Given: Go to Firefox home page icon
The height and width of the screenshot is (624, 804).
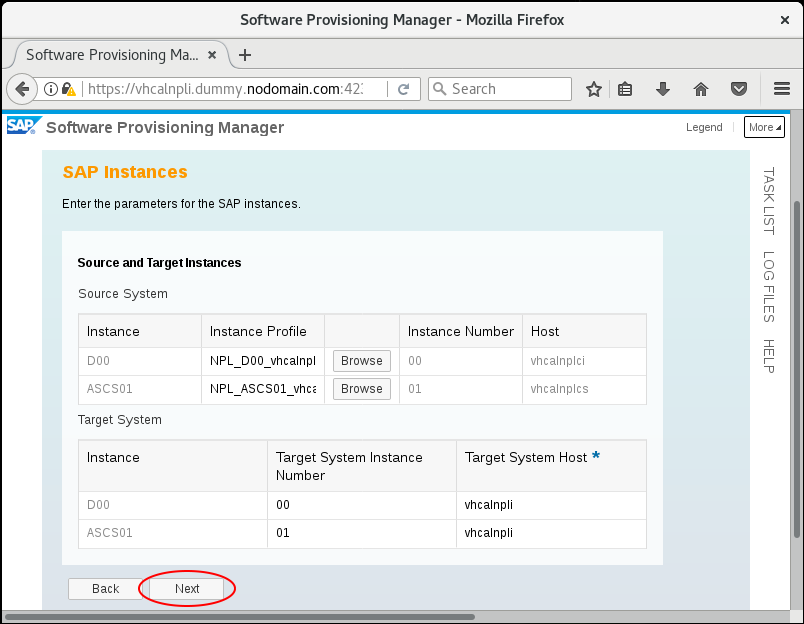Looking at the screenshot, I should coord(700,89).
